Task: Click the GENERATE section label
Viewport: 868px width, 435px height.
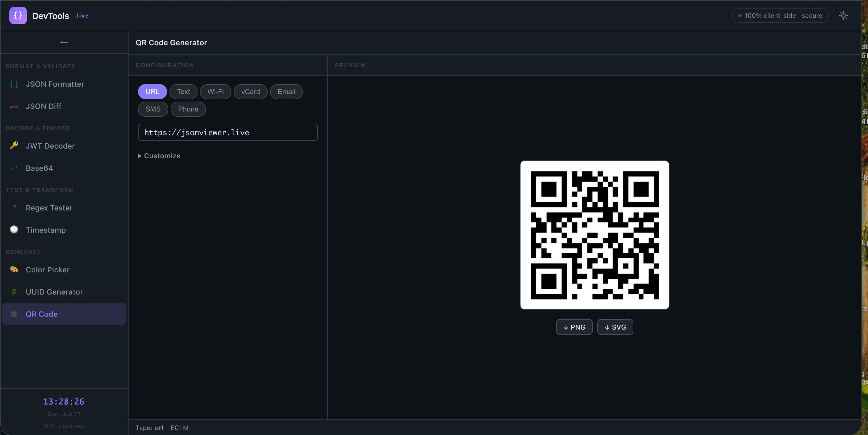Action: (x=23, y=252)
